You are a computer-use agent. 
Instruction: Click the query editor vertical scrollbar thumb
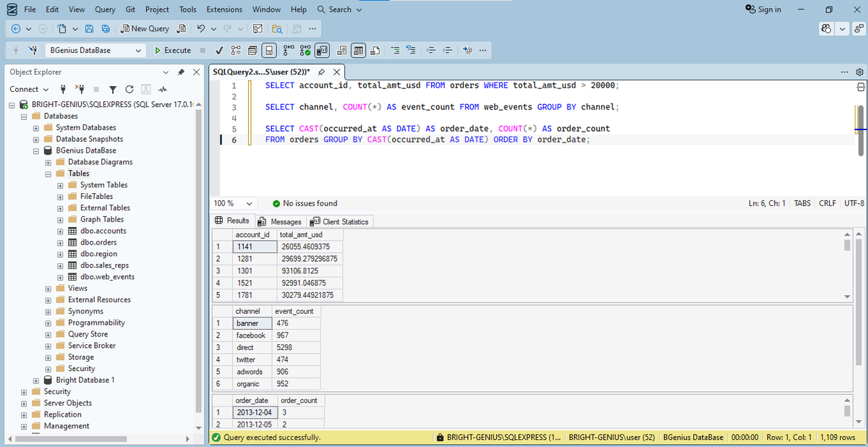coord(860,130)
